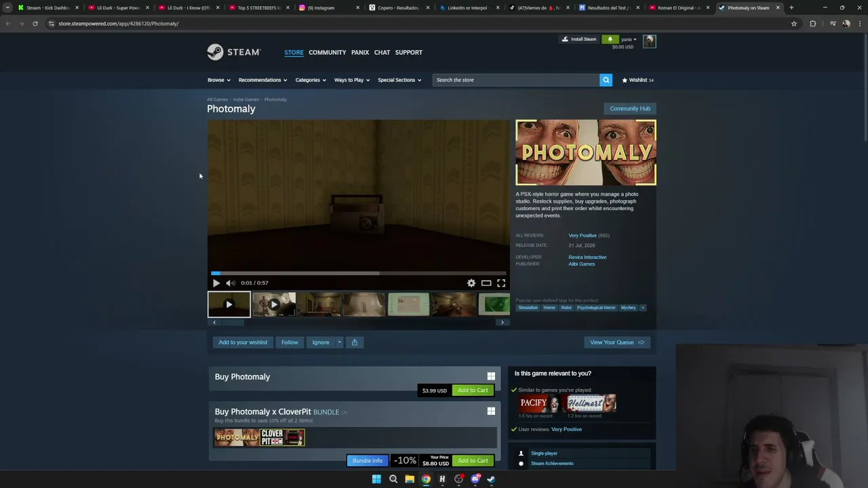Click the Ignore button
The height and width of the screenshot is (488, 868).
pyautogui.click(x=321, y=342)
